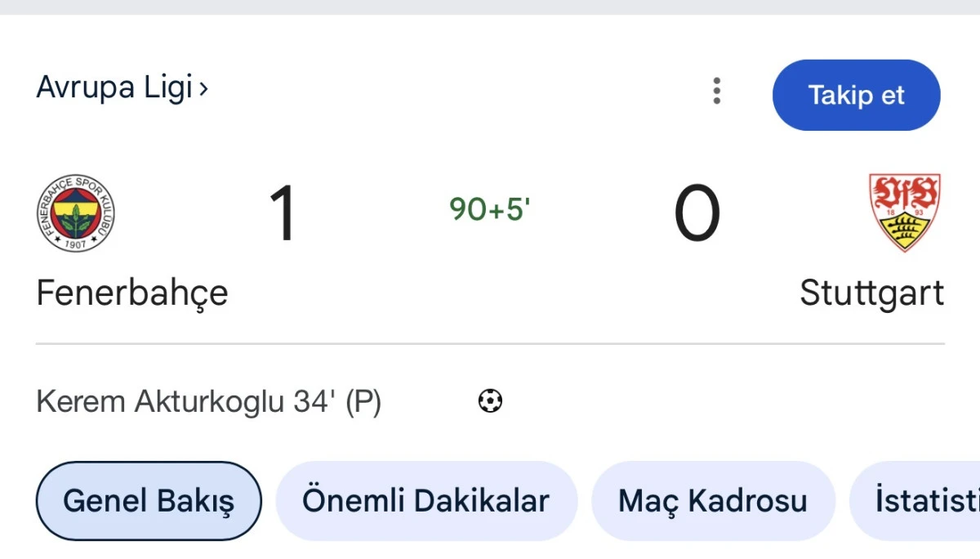The height and width of the screenshot is (559, 980).
Task: Click the Fenerbahçe club crest
Action: pos(76,213)
